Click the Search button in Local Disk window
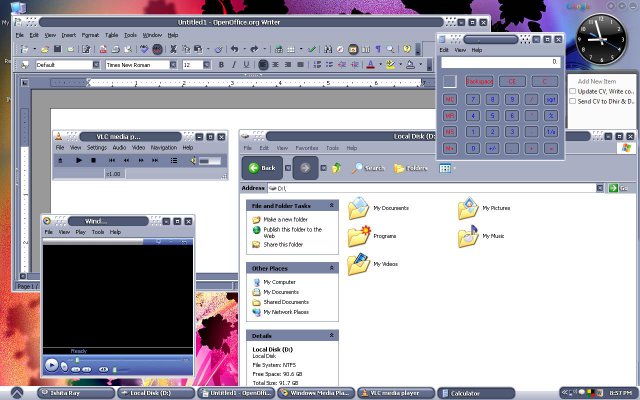640x400 pixels. pos(369,168)
